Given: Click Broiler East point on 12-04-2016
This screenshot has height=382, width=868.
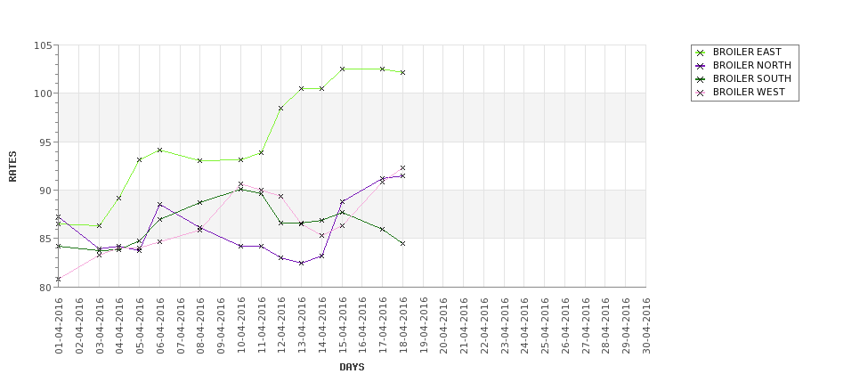Looking at the screenshot, I should pyautogui.click(x=280, y=109).
